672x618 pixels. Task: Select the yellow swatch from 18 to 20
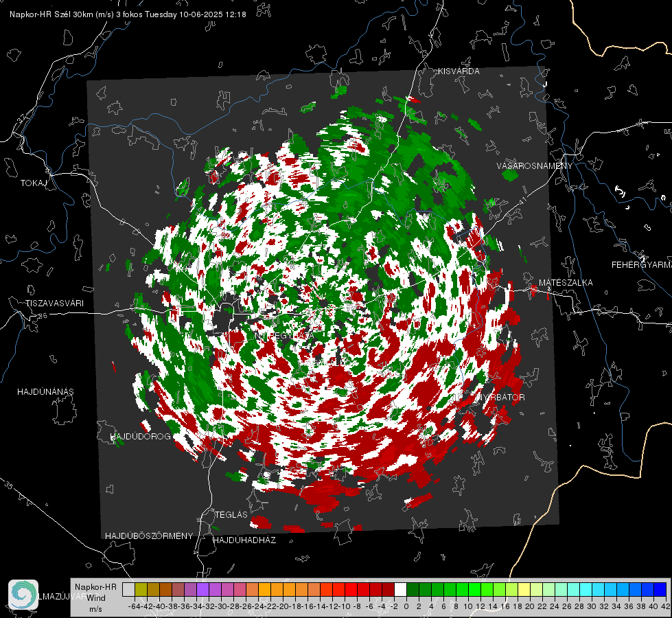(524, 589)
